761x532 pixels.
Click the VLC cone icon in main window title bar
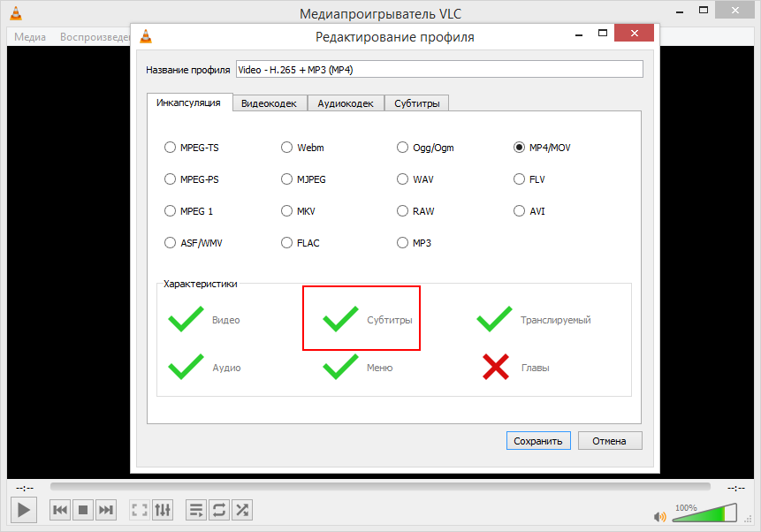(16, 13)
